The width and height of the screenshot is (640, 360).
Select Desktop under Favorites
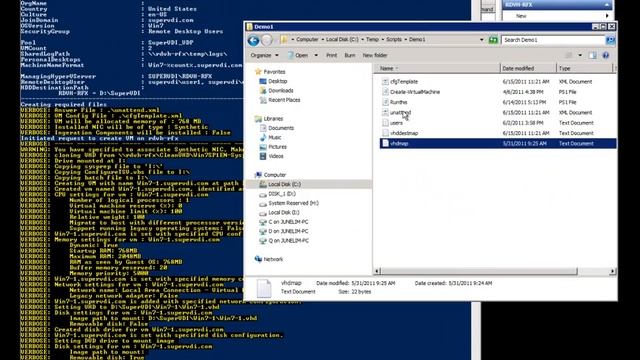278,81
